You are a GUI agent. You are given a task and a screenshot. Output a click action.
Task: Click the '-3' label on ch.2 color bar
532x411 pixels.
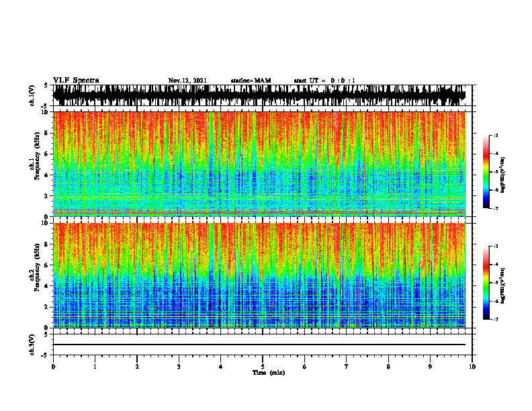click(496, 246)
